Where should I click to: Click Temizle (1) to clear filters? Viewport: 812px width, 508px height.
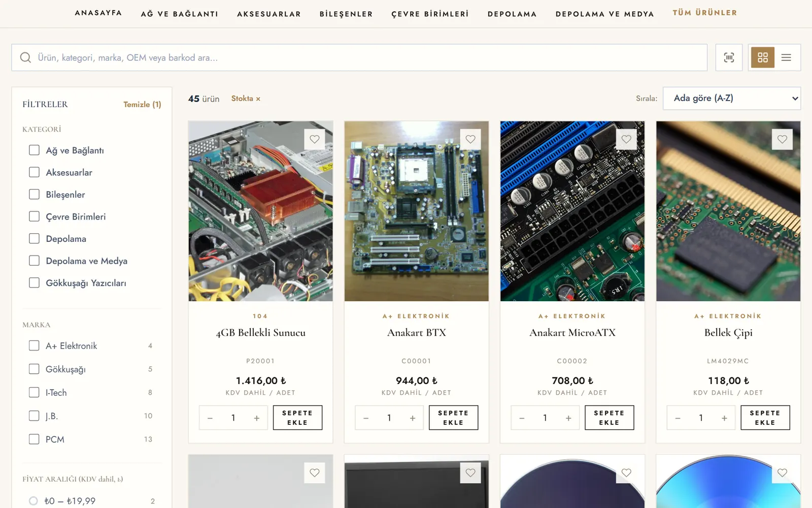[x=142, y=104]
